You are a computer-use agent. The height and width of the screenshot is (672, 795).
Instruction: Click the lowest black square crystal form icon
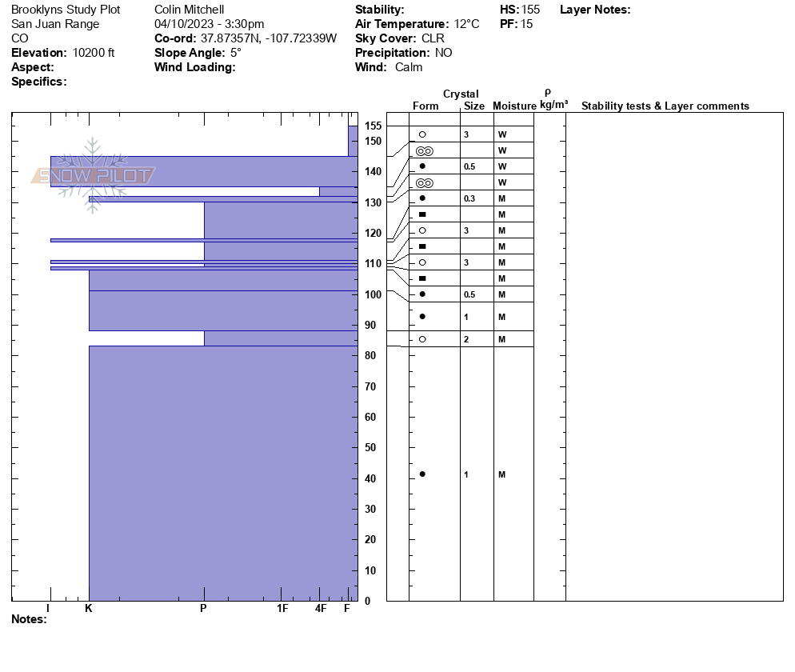(x=422, y=278)
